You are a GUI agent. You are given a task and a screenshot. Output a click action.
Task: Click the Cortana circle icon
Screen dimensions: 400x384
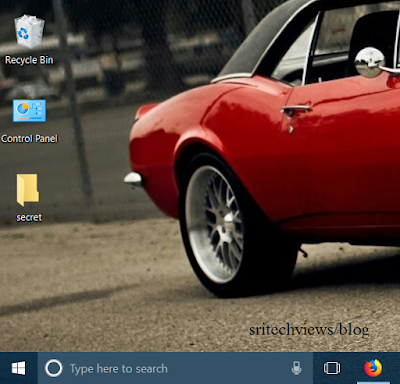point(54,368)
